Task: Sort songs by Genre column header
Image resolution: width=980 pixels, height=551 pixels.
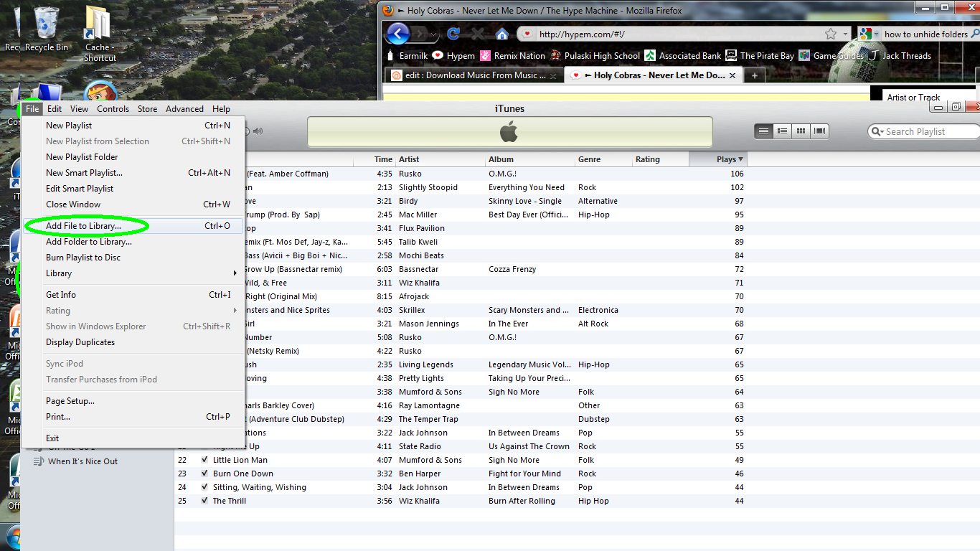Action: coord(603,159)
